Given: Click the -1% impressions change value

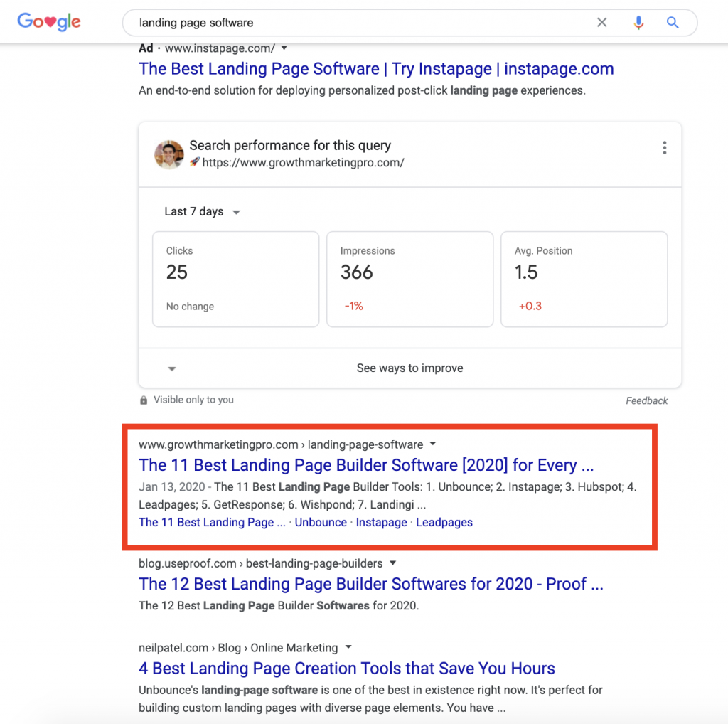Looking at the screenshot, I should (353, 306).
